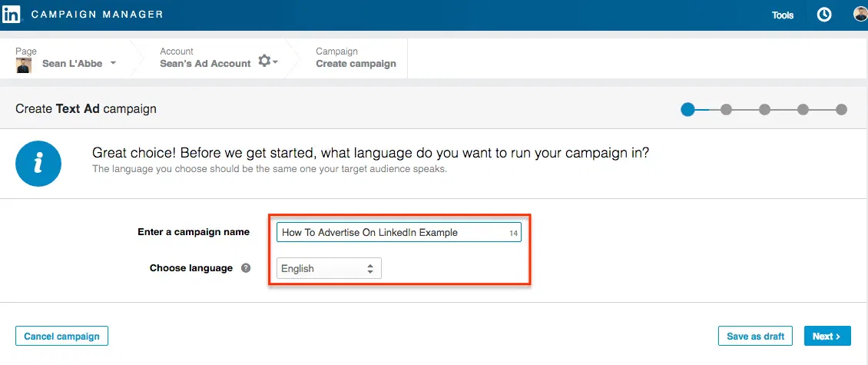Expand the Sean L'Abbe page dropdown arrow

[113, 63]
